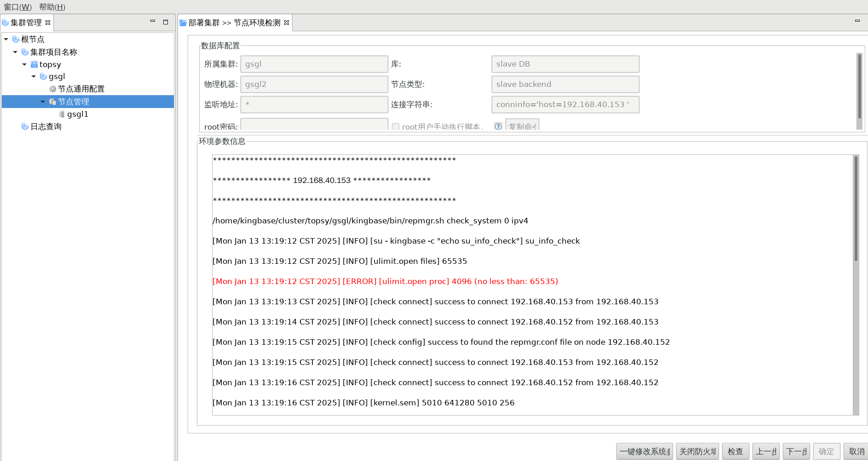The width and height of the screenshot is (868, 461).
Task: Click the root密码 input field
Action: coord(314,125)
